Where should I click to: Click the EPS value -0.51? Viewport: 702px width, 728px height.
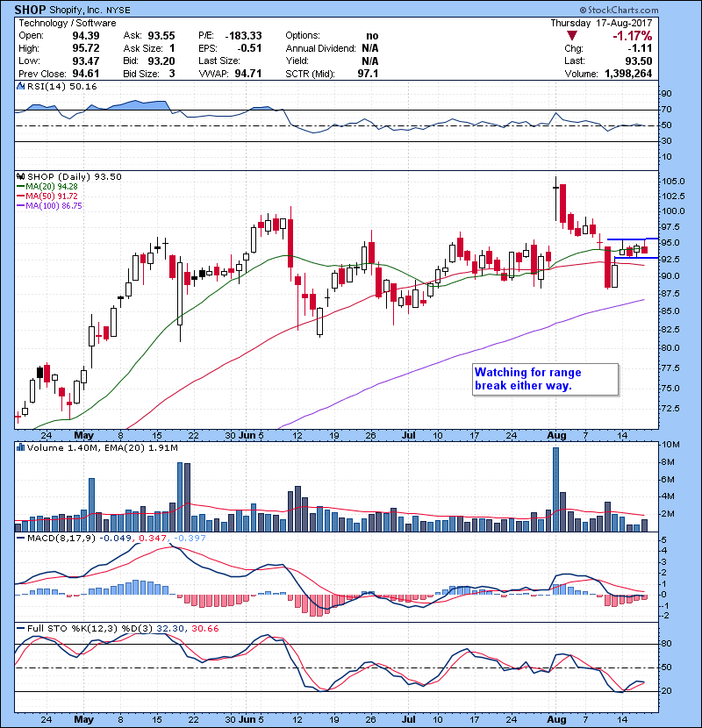point(249,48)
